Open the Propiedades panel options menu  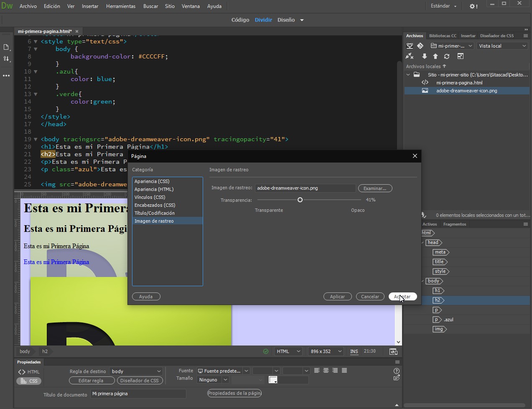[397, 362]
